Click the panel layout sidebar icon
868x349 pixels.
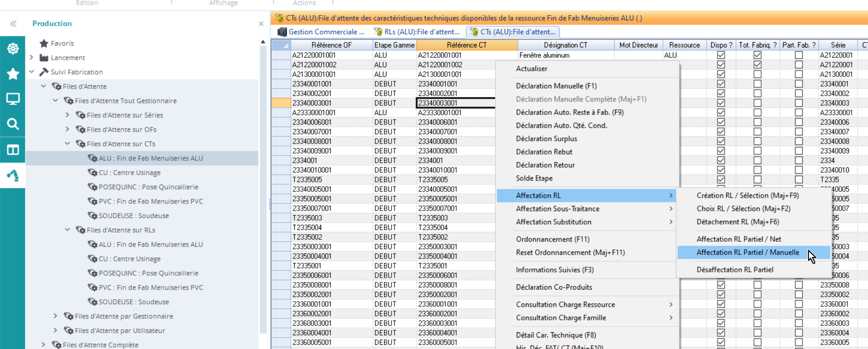(x=13, y=150)
